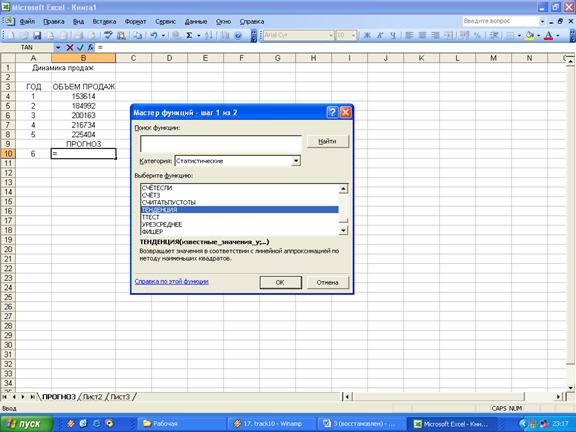
Task: Switch to the Лист2 sheet tab
Action: tap(92, 397)
